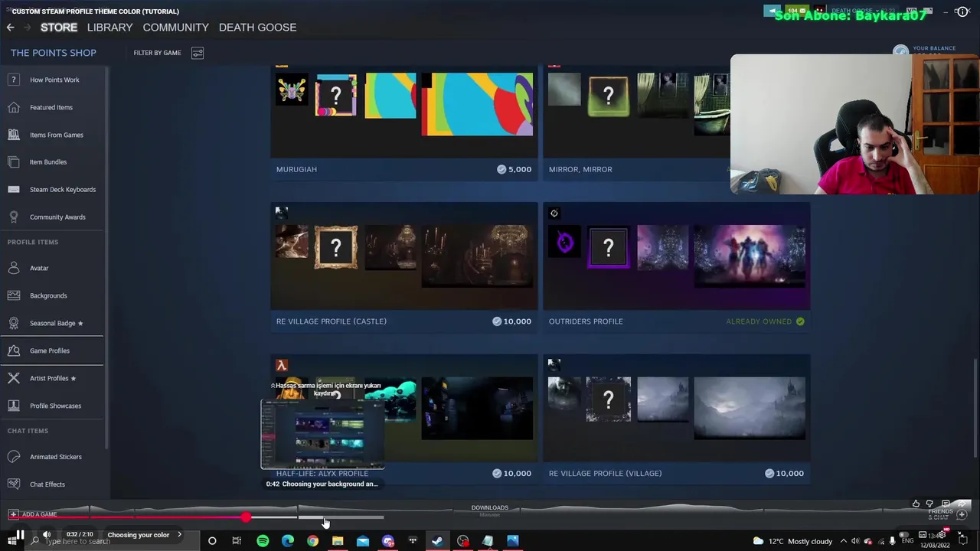Dislike the video with thumbs down
The height and width of the screenshot is (551, 980).
[929, 504]
